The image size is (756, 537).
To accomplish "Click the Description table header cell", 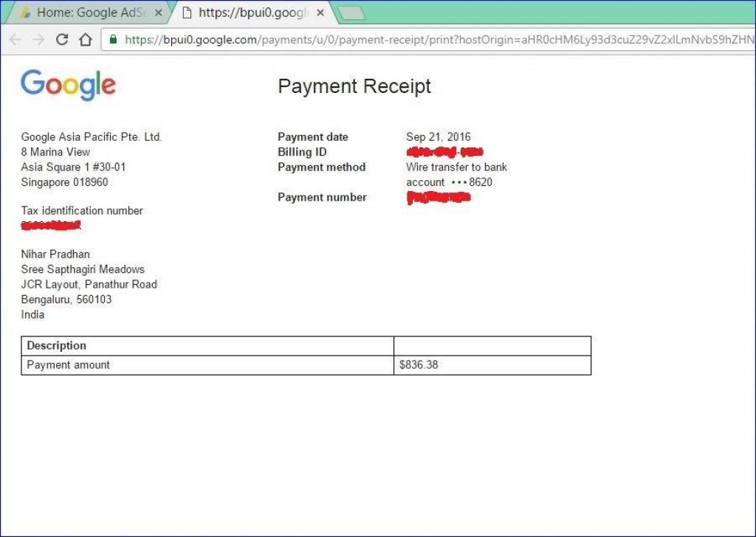I will [57, 346].
